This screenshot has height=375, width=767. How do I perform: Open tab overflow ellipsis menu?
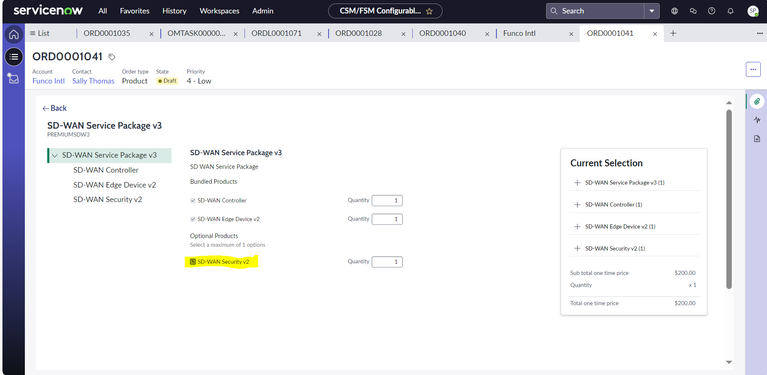(x=759, y=33)
